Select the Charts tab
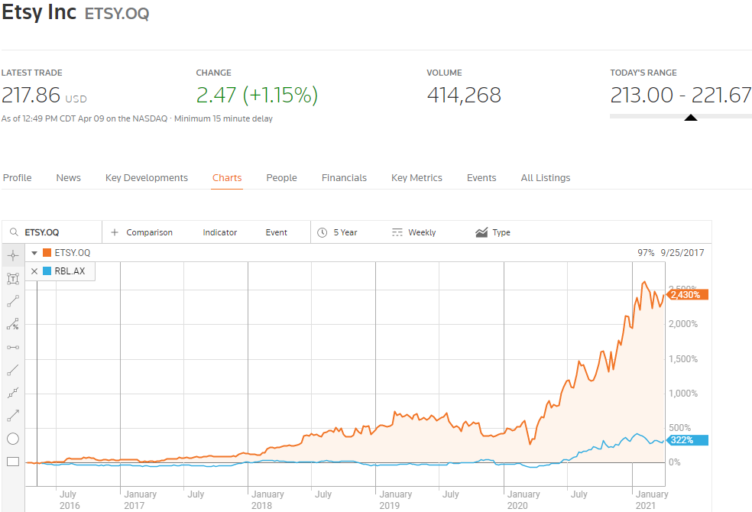The height and width of the screenshot is (512, 752). point(227,178)
